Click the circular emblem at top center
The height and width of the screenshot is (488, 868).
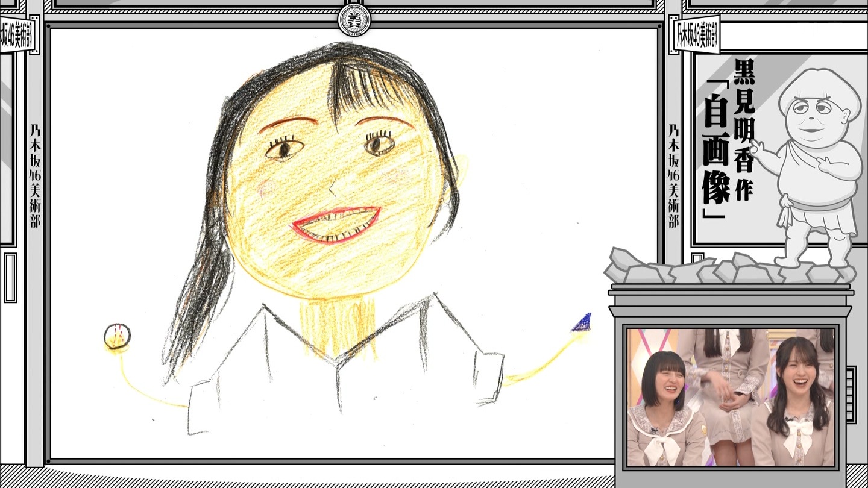point(354,20)
